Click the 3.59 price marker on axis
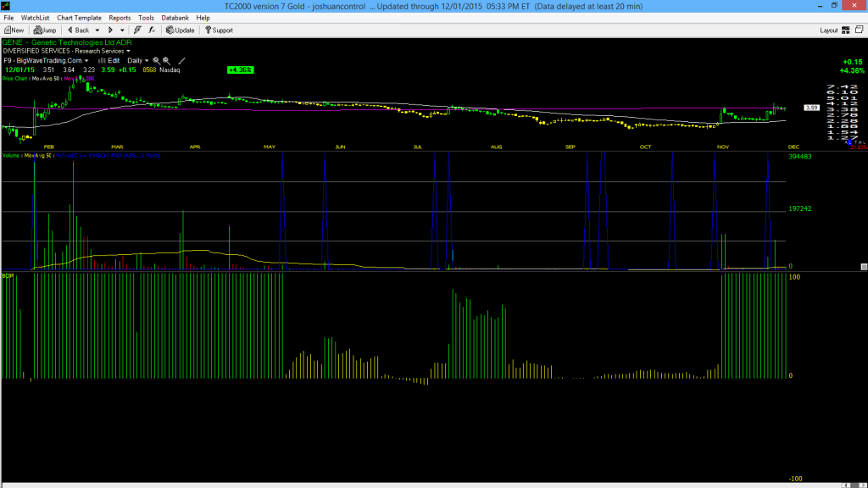The image size is (868, 488). tap(811, 108)
